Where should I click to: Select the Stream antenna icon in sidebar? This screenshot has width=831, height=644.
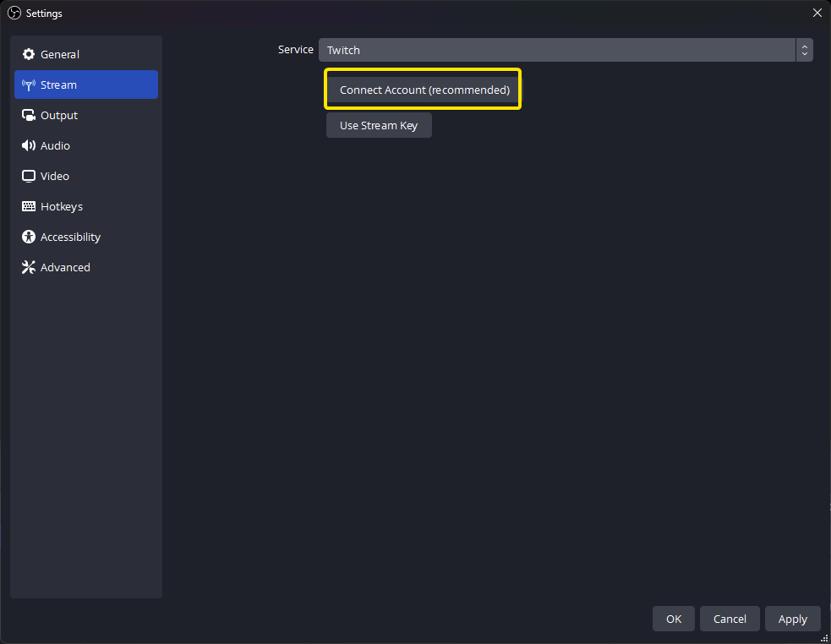(29, 85)
